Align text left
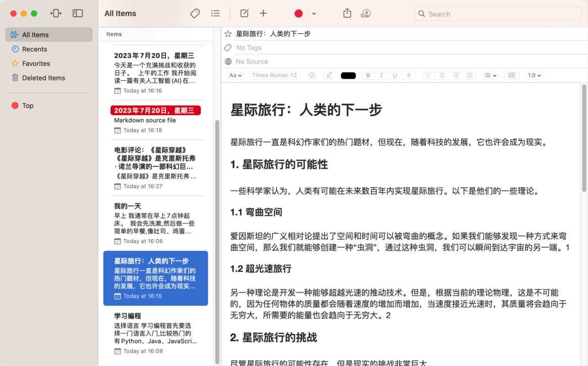This screenshot has height=366, width=588. pos(428,75)
